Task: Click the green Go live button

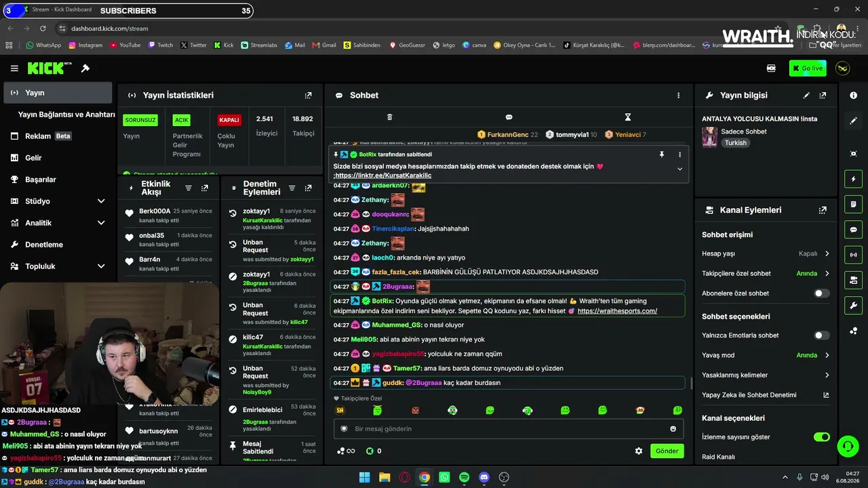Action: point(808,68)
